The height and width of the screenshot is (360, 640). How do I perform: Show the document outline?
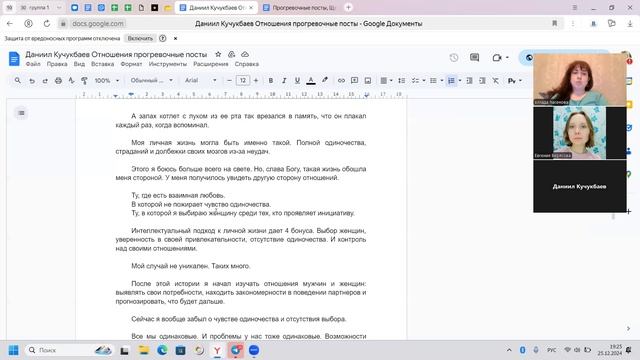click(21, 113)
